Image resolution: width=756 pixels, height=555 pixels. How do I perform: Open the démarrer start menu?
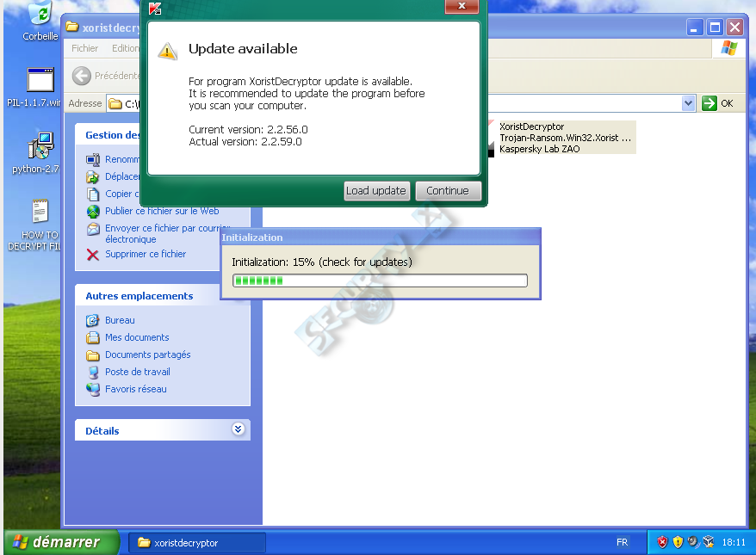(x=61, y=542)
